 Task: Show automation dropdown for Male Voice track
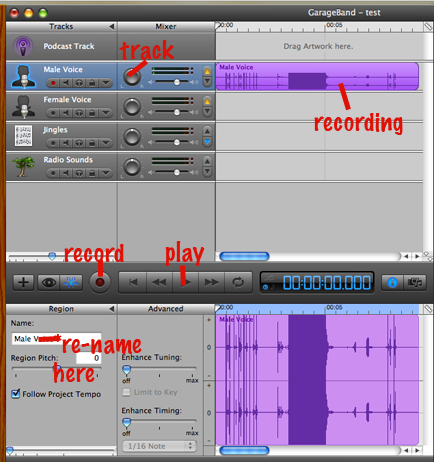(x=106, y=83)
